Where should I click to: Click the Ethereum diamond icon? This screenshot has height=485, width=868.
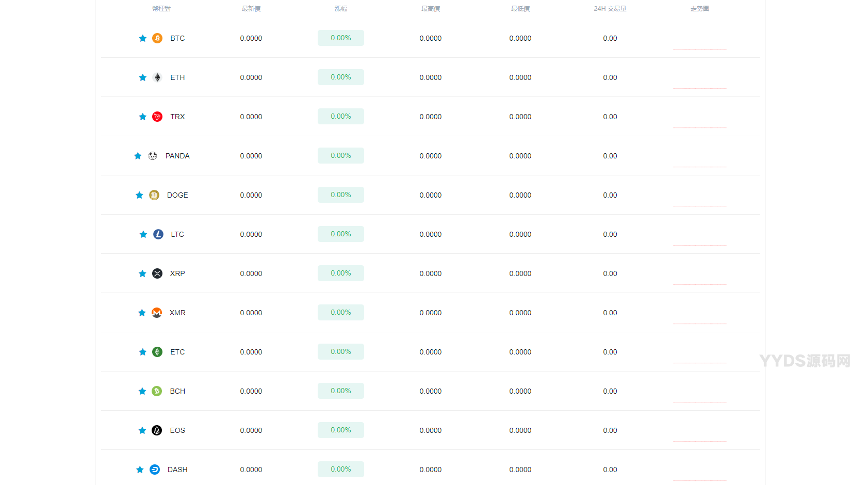tap(157, 77)
